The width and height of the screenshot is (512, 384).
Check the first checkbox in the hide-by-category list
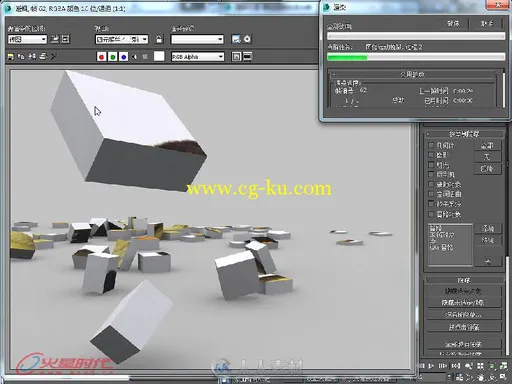click(431, 145)
